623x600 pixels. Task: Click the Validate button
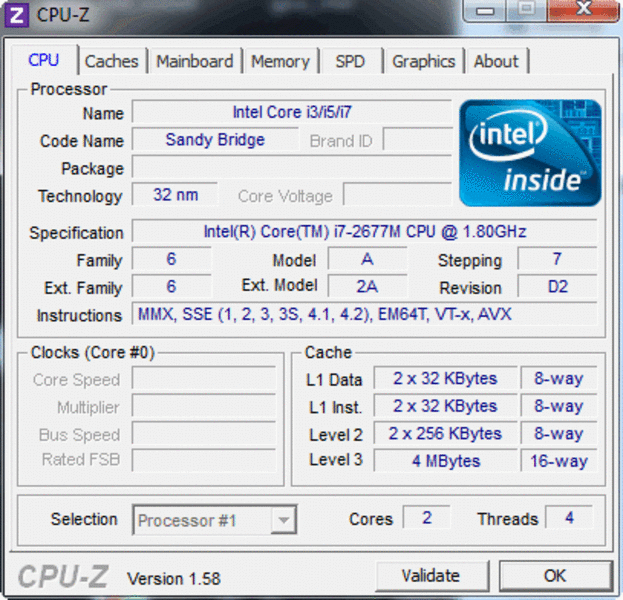tap(431, 576)
